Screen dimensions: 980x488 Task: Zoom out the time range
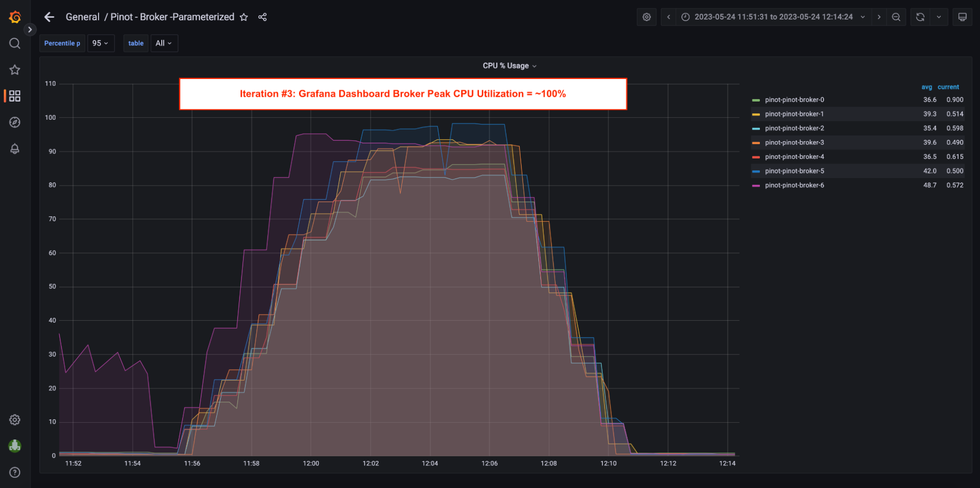[x=896, y=17]
